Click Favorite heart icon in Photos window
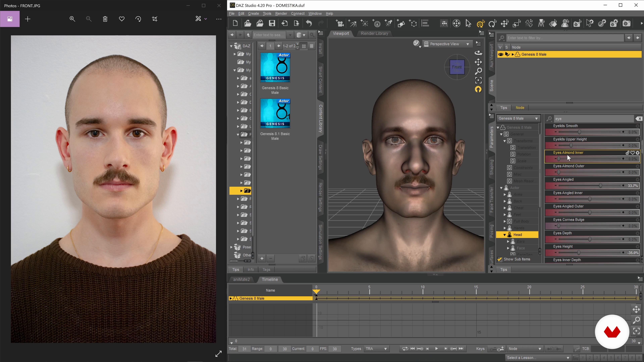The image size is (644, 362). [x=122, y=19]
